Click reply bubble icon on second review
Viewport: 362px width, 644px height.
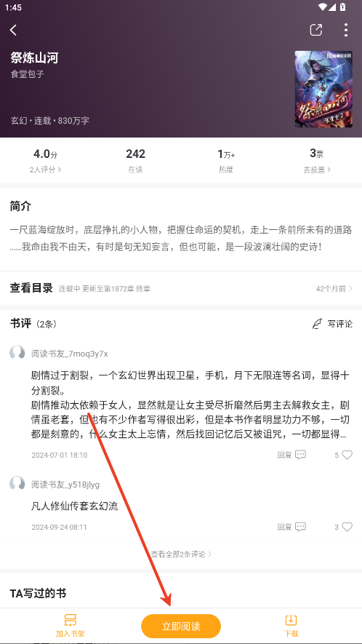pos(300,527)
